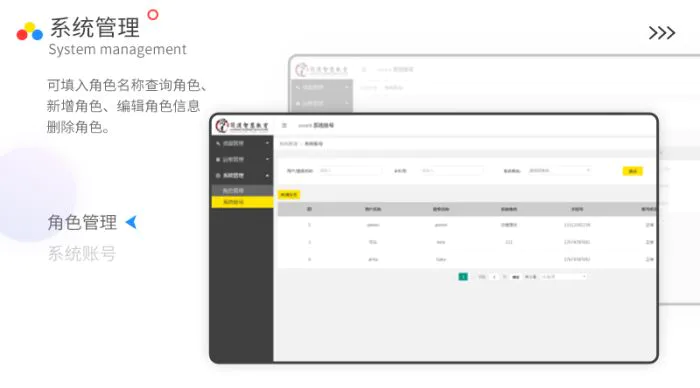Click the first text input in the search bar
This screenshot has height=388, width=700.
click(x=350, y=171)
